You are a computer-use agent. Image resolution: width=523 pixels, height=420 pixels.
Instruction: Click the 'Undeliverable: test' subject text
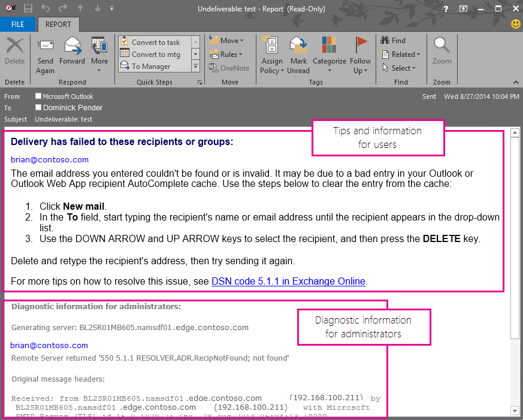(64, 119)
